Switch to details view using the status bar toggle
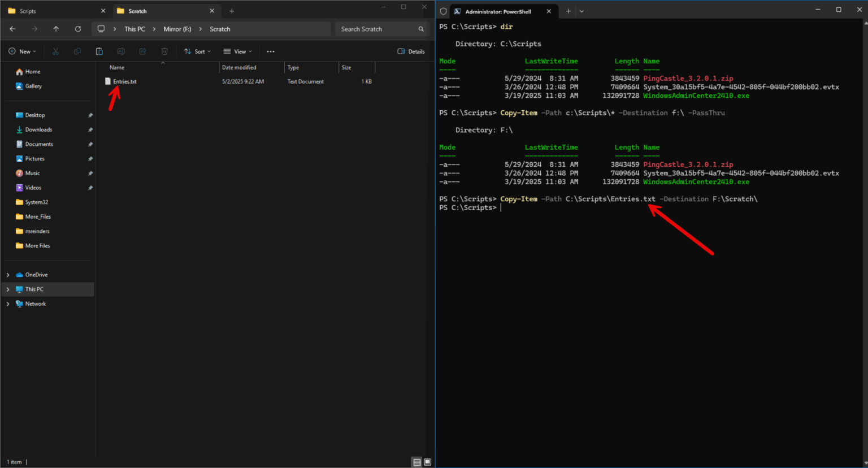Screen dimensions: 868x468 (x=416, y=462)
